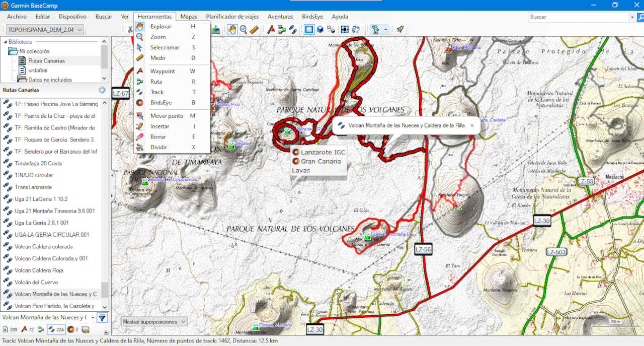Image resolution: width=644 pixels, height=346 pixels.
Task: Switch to 3D map view cube
Action: (x=320, y=30)
